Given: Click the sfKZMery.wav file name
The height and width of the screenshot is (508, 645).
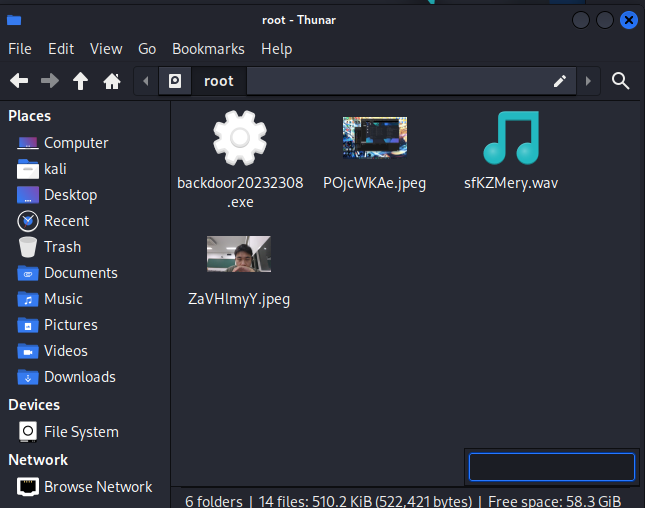Looking at the screenshot, I should coord(511,183).
